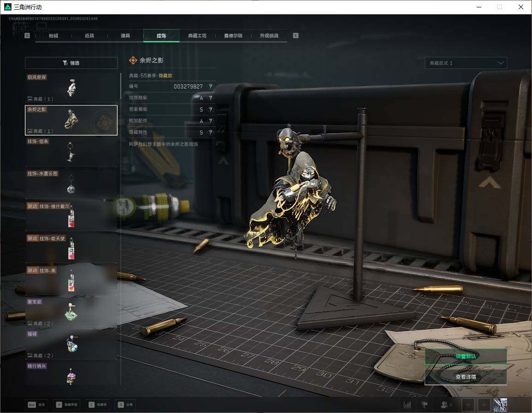
Task: Click the second empty squad plus slot
Action: (x=484, y=405)
